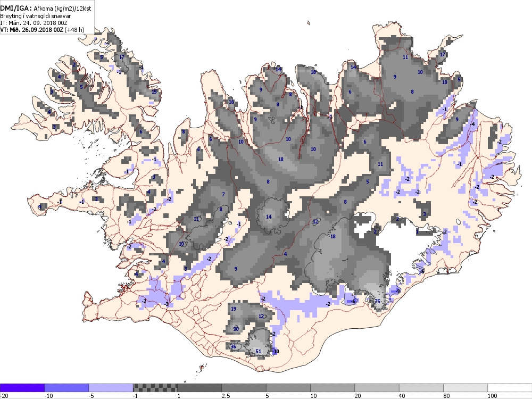Click the '-10' map value
This screenshot has height=399, width=532.
pos(276,351)
